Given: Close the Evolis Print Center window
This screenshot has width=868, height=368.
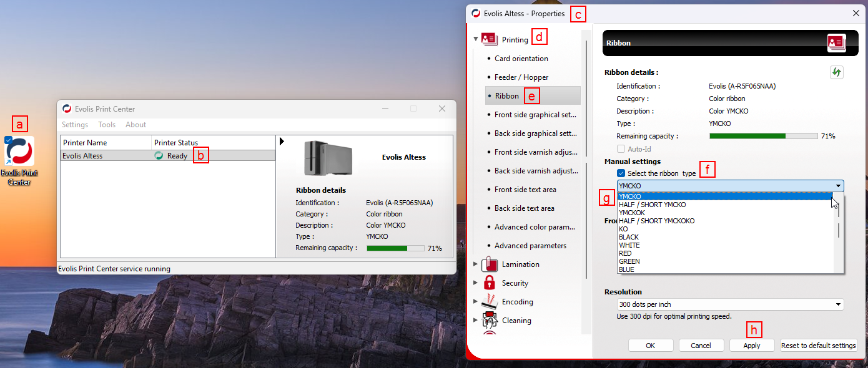Looking at the screenshot, I should [x=442, y=109].
